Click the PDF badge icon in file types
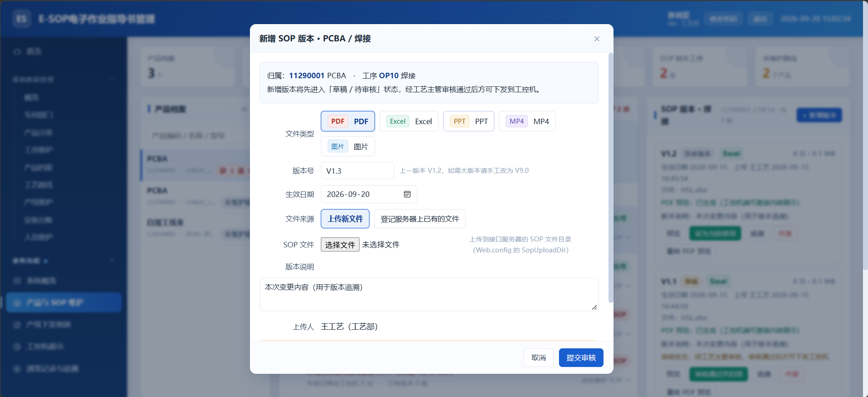Image resolution: width=868 pixels, height=397 pixels. point(338,121)
